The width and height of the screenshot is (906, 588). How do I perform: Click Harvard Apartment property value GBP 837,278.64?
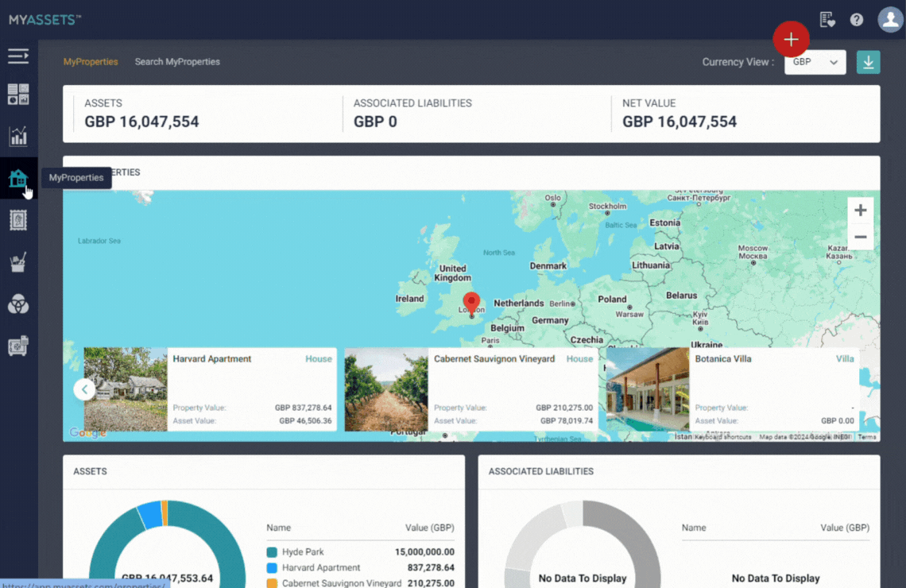click(304, 408)
